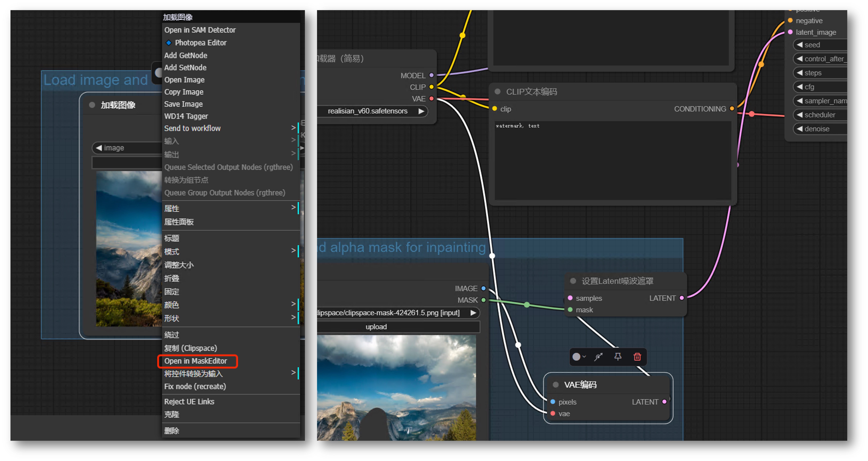Click LATENT output port of 设置Latent噪波遮罩
The height and width of the screenshot is (461, 868).
(x=682, y=298)
